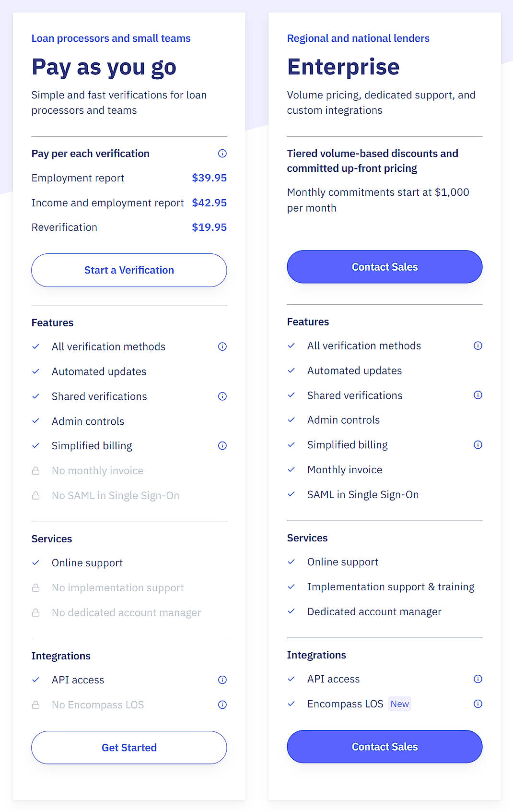Click info icon next to API access

pos(222,680)
